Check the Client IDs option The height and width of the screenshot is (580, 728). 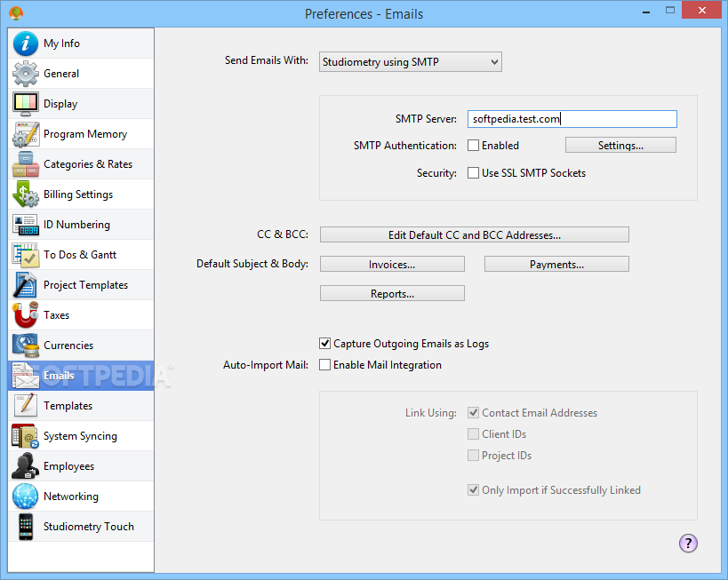473,433
